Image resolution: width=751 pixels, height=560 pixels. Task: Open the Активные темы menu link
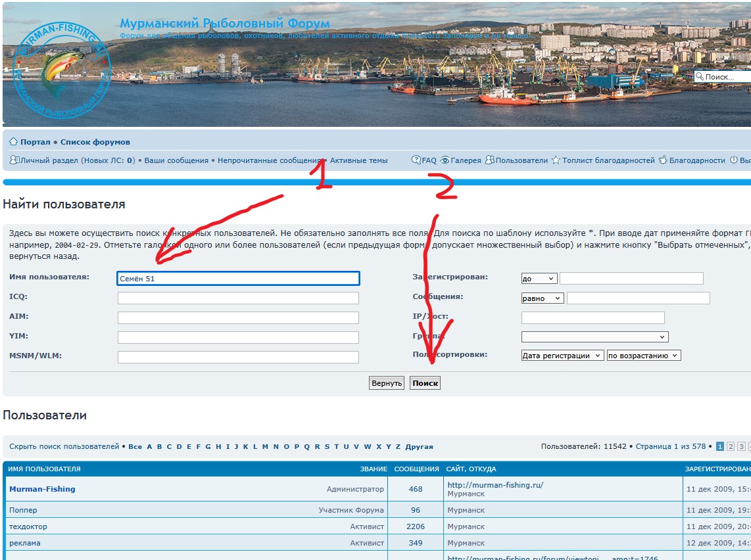click(358, 160)
